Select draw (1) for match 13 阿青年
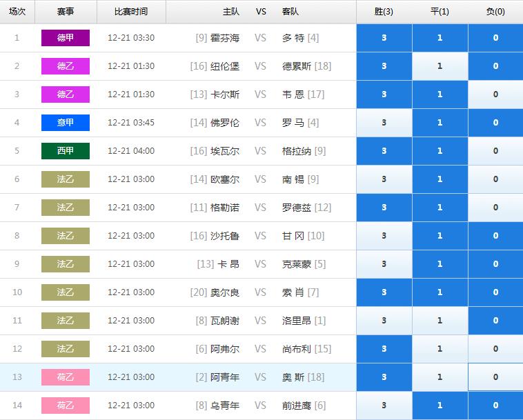 (440, 377)
